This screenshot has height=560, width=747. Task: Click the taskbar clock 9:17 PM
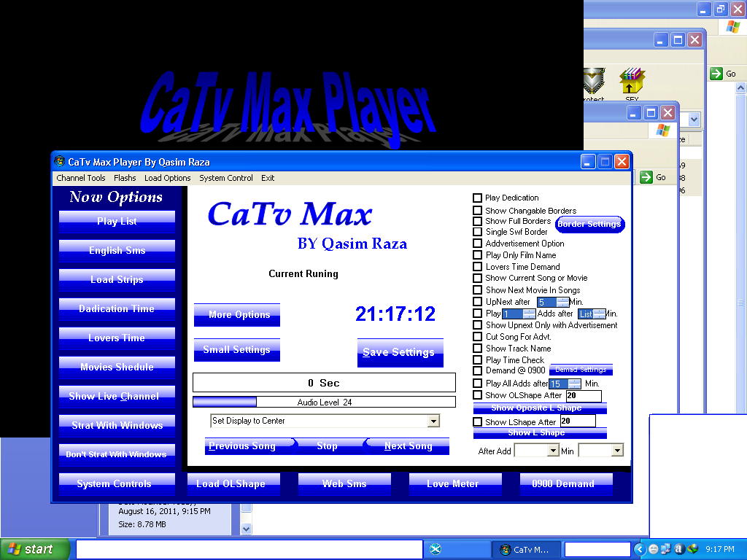(720, 549)
